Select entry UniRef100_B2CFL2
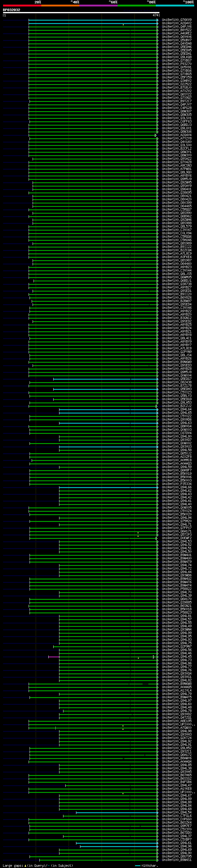 point(176,149)
